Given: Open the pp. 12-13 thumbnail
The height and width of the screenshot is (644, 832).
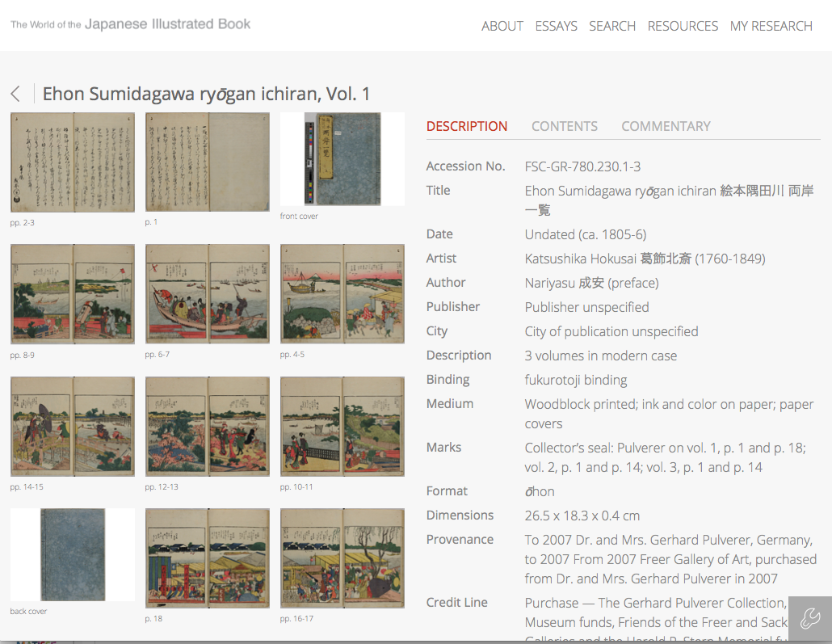Looking at the screenshot, I should (208, 427).
